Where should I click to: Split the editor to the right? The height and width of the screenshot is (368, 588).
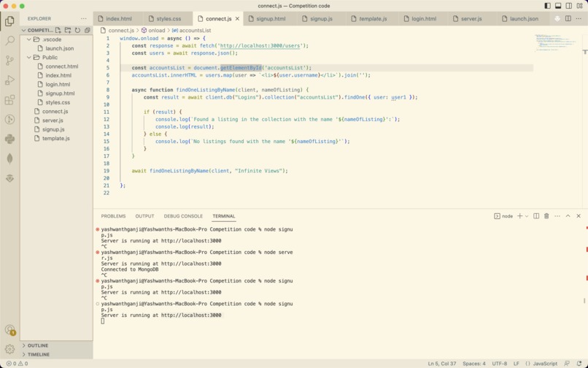(568, 18)
